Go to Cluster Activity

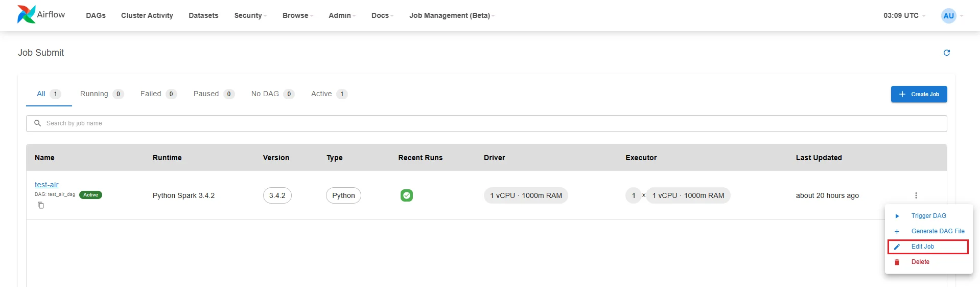[147, 15]
